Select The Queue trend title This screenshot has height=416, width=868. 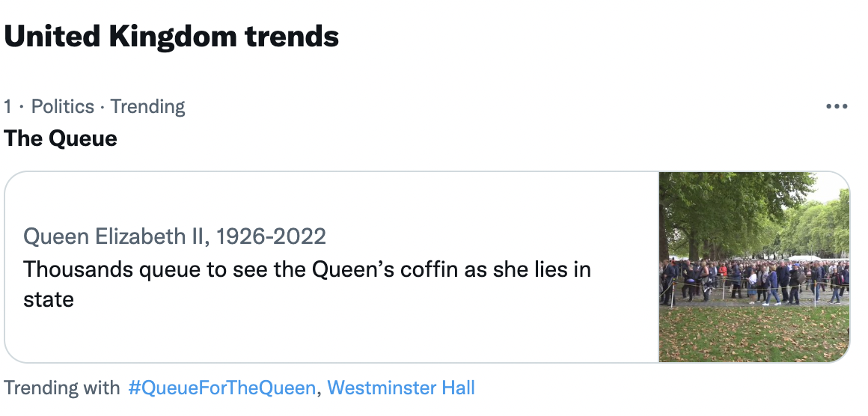pyautogui.click(x=61, y=138)
